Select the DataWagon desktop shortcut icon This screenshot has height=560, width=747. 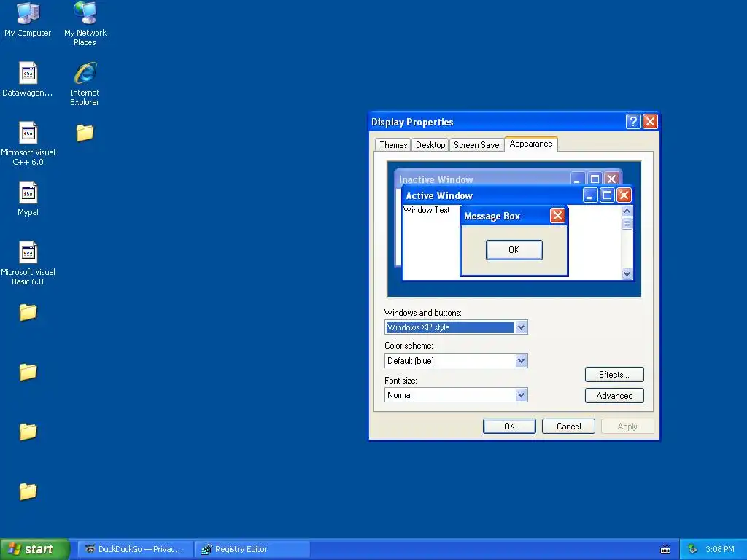tap(28, 79)
